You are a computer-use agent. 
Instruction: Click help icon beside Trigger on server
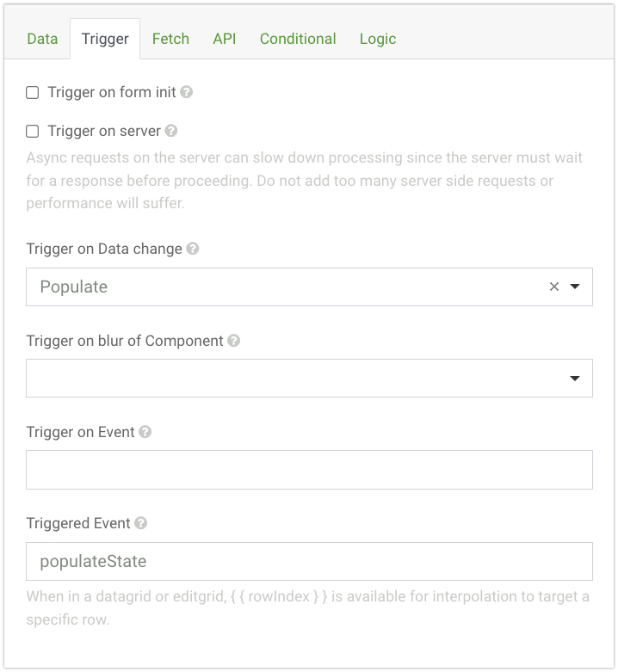(171, 132)
